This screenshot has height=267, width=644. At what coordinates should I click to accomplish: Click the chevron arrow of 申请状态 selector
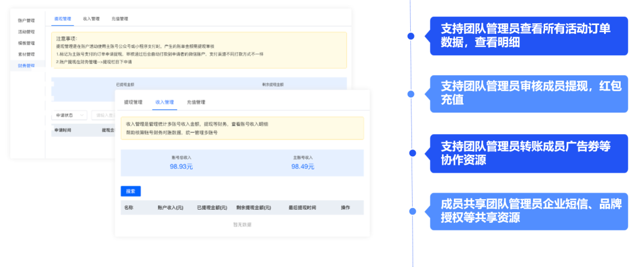(x=82, y=116)
